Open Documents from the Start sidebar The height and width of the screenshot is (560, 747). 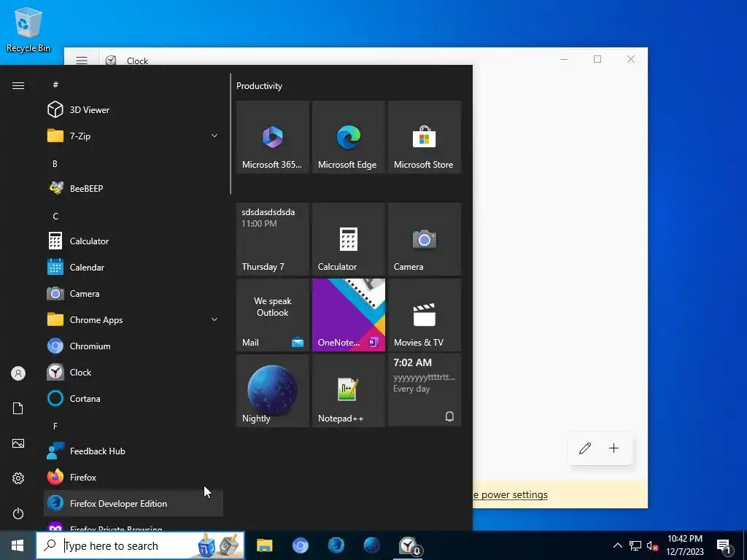pyautogui.click(x=18, y=408)
